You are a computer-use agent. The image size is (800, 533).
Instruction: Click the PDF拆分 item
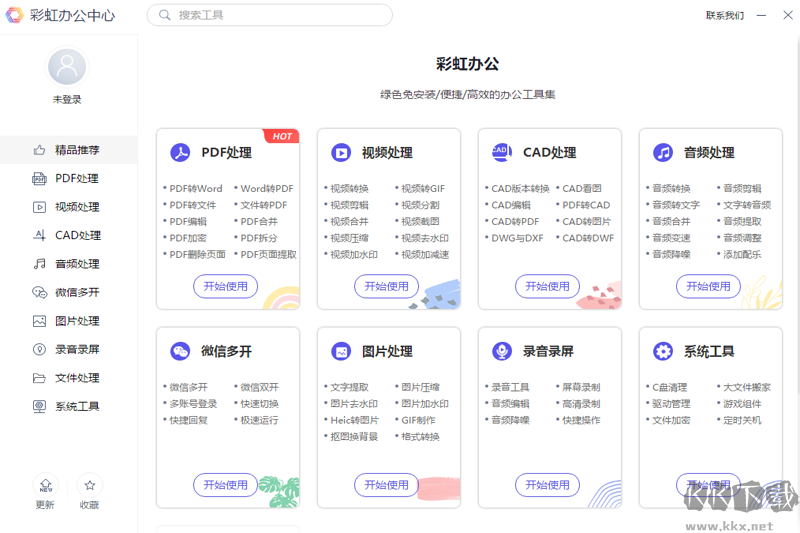pyautogui.click(x=259, y=238)
